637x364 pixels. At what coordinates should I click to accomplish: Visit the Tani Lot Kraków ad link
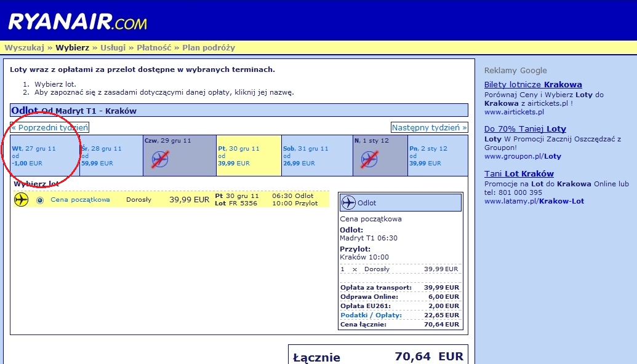click(x=519, y=173)
